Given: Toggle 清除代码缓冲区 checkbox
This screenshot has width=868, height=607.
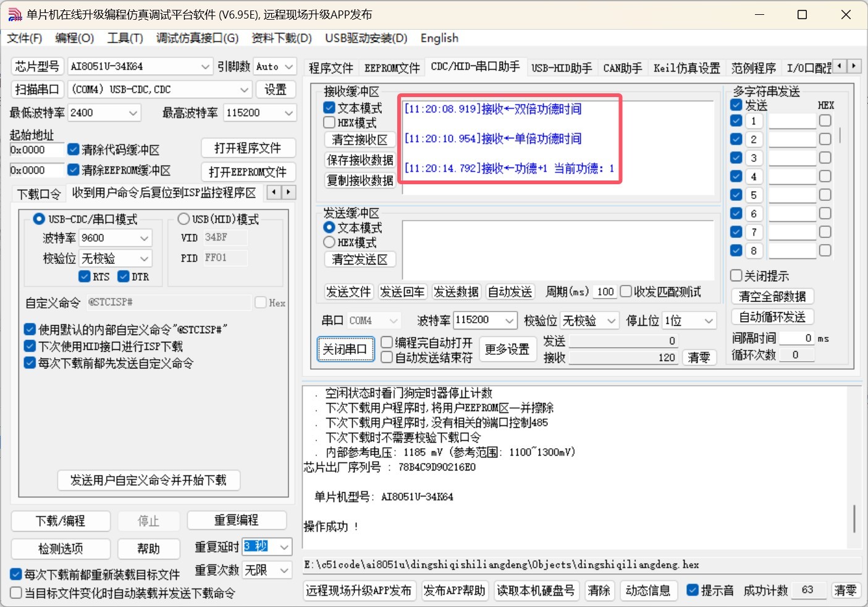Looking at the screenshot, I should [74, 150].
